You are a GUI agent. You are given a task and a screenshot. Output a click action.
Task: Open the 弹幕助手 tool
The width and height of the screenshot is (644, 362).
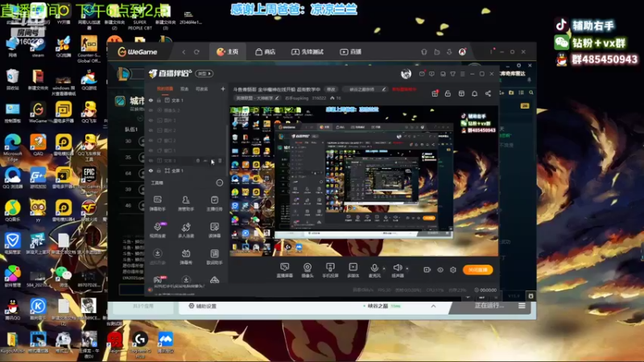tap(158, 204)
